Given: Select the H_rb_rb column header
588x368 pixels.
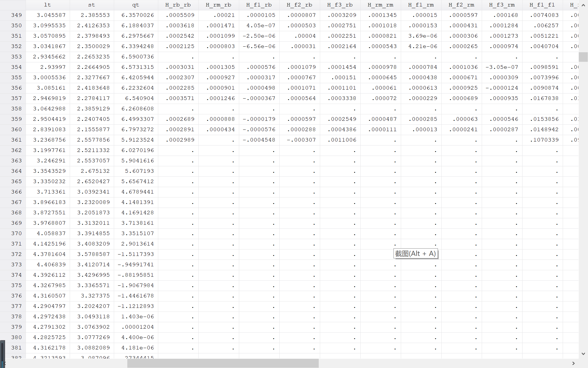Looking at the screenshot, I should [x=178, y=5].
